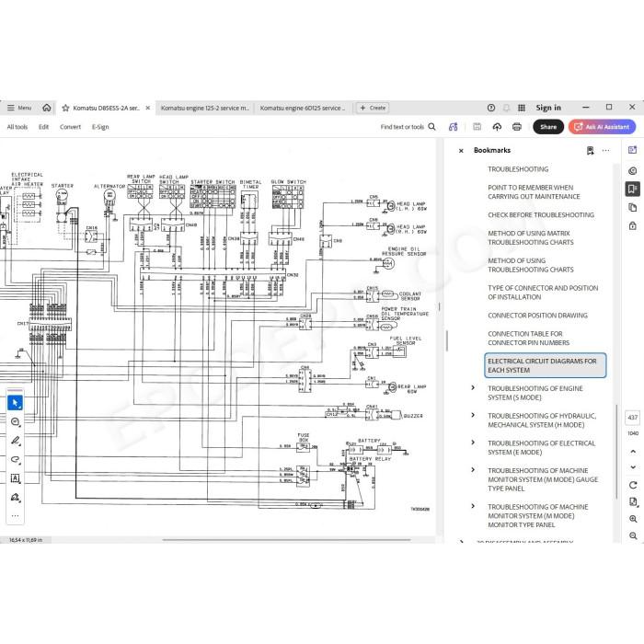Go to previous page with up chevron

633,452
